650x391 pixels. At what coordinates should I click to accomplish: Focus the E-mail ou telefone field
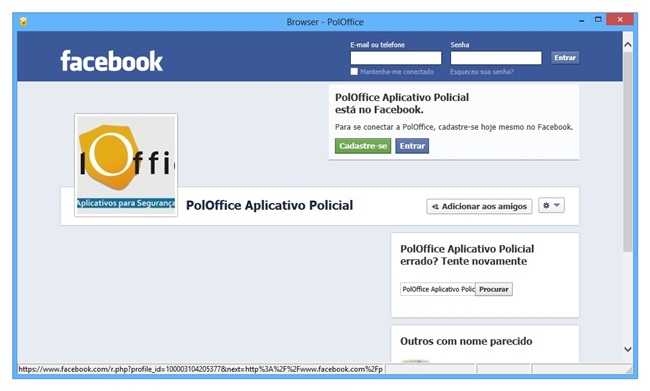pyautogui.click(x=396, y=58)
